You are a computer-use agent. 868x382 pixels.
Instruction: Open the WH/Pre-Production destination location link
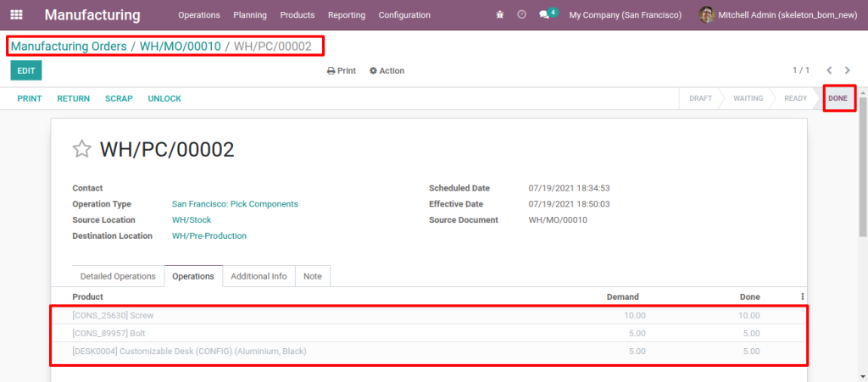(x=209, y=236)
